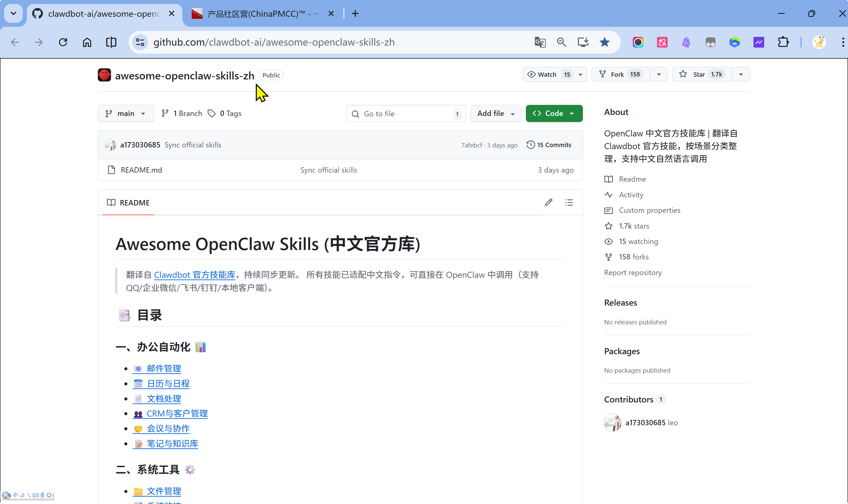The width and height of the screenshot is (848, 504).
Task: Click contributor a173030685 avatar
Action: [x=613, y=423]
